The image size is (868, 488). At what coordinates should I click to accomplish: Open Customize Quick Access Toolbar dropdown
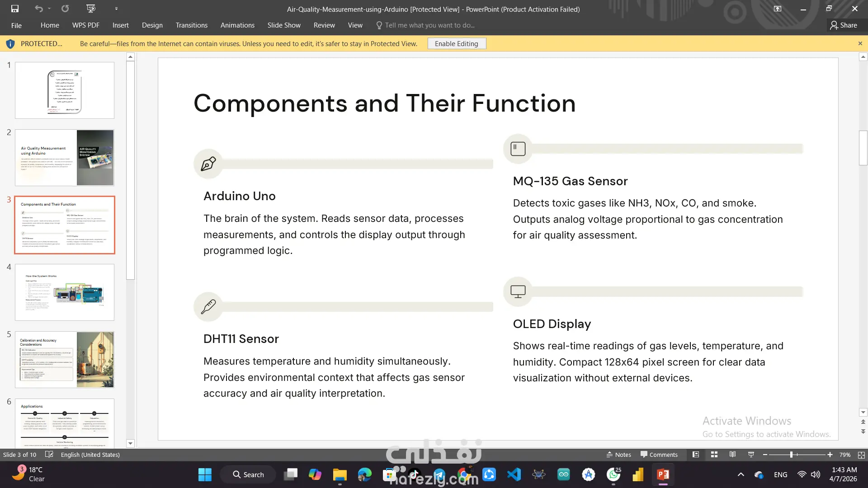point(116,9)
